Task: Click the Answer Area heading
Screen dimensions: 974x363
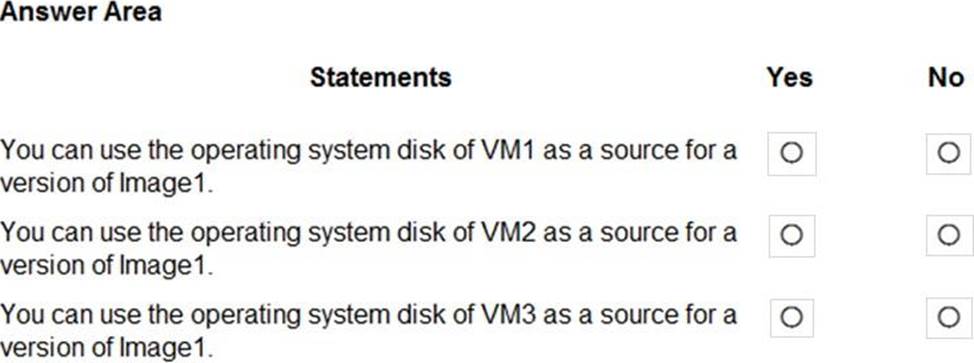Action: (81, 11)
